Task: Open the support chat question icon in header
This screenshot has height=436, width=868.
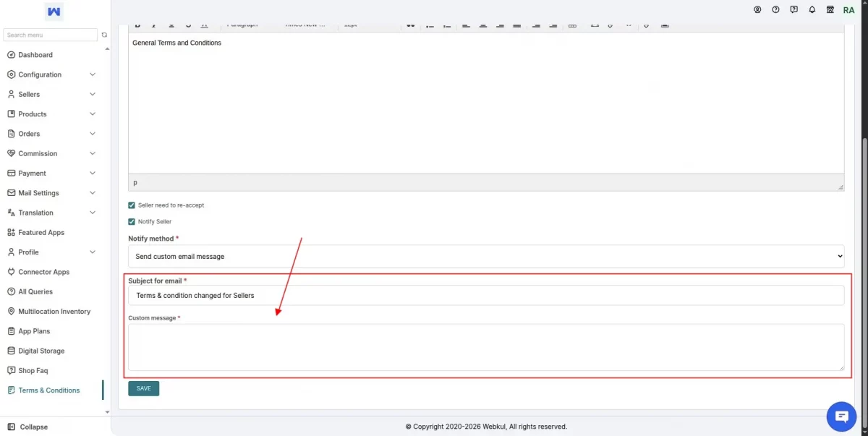Action: (x=794, y=10)
